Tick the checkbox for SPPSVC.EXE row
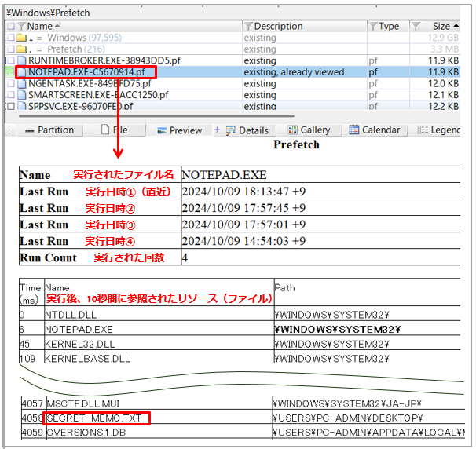 click(x=11, y=106)
